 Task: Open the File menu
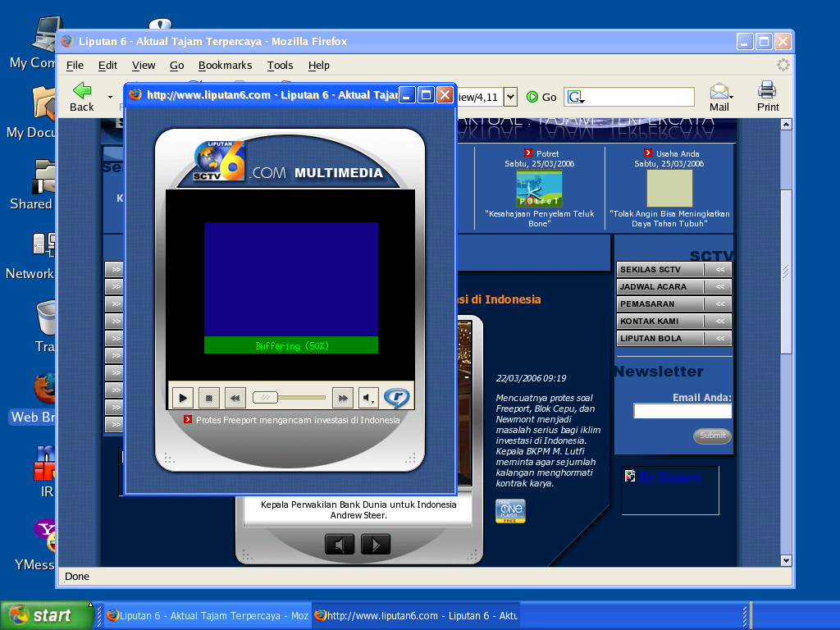(x=75, y=66)
